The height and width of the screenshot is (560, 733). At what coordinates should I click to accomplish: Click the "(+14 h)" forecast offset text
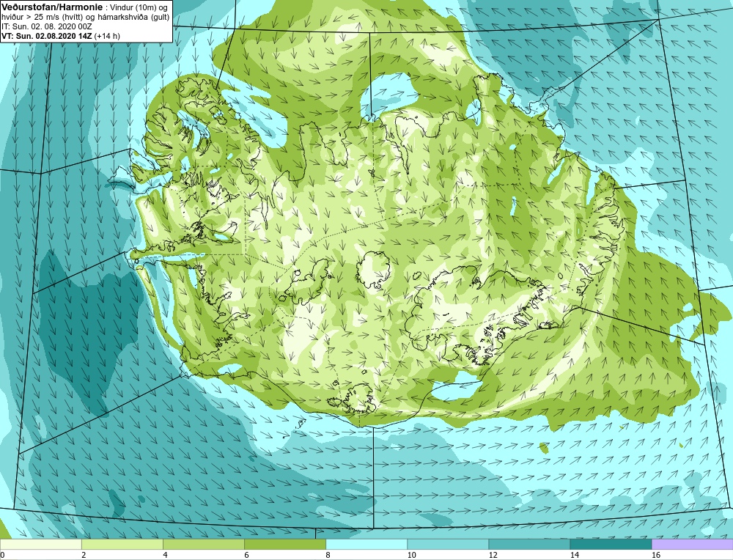[x=108, y=36]
